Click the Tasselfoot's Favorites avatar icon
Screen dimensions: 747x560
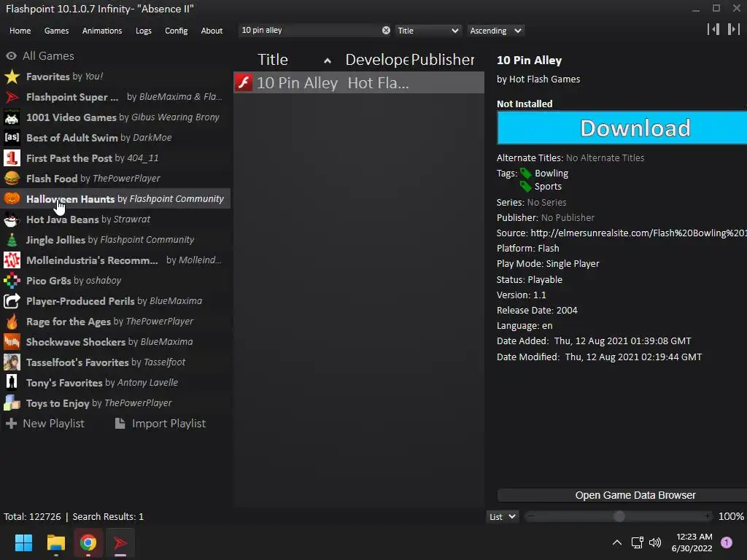tap(12, 362)
